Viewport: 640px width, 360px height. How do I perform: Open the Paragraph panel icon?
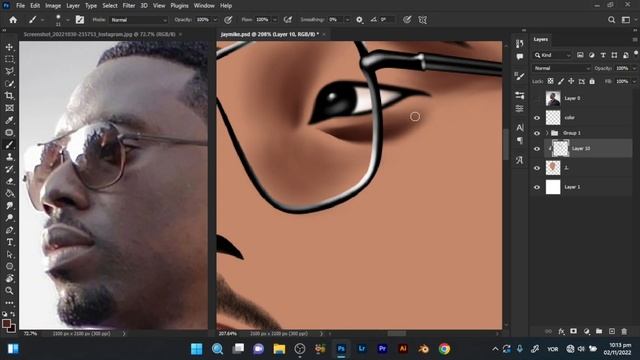point(520,141)
